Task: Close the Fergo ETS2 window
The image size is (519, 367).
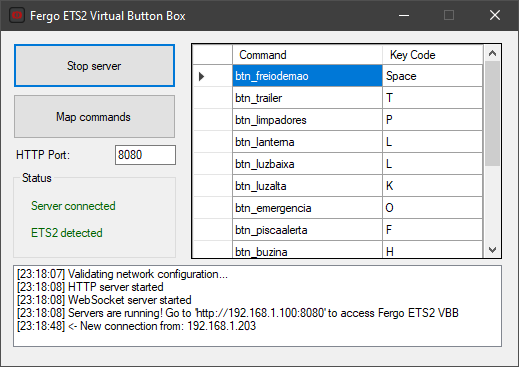Action: click(495, 15)
